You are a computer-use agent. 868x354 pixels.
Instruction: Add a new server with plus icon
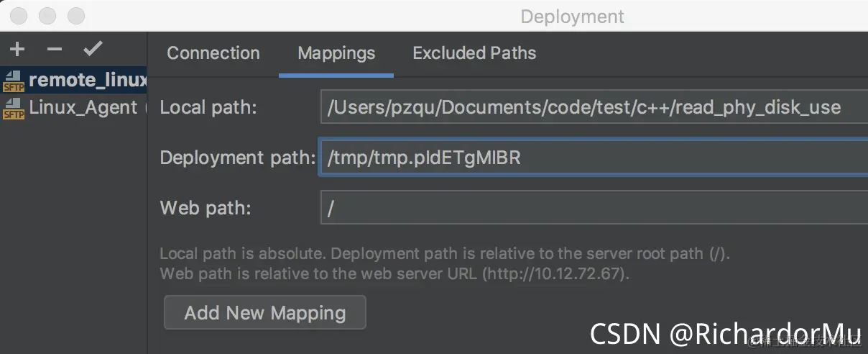click(x=17, y=49)
